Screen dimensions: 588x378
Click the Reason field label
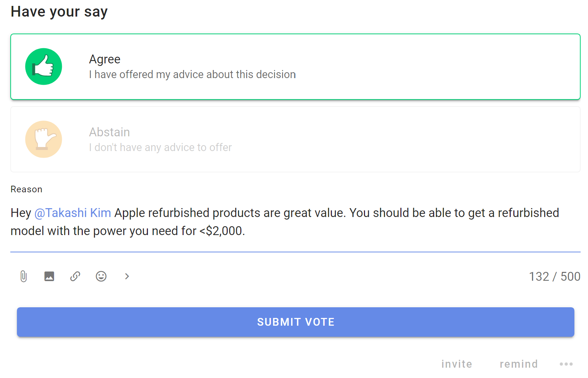26,189
